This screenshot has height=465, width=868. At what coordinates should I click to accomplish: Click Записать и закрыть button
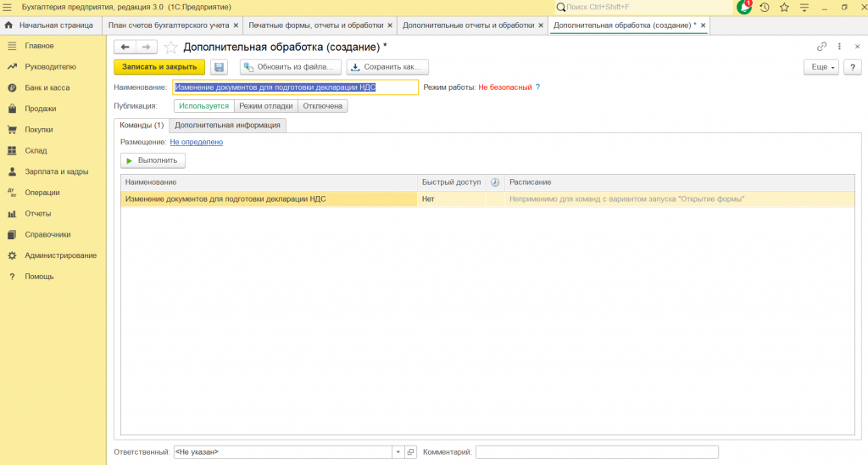(x=159, y=67)
